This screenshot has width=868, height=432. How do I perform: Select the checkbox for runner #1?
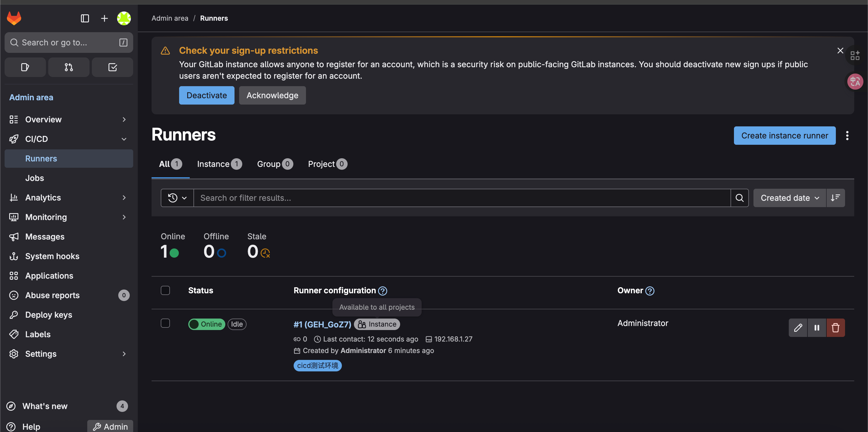coord(165,323)
